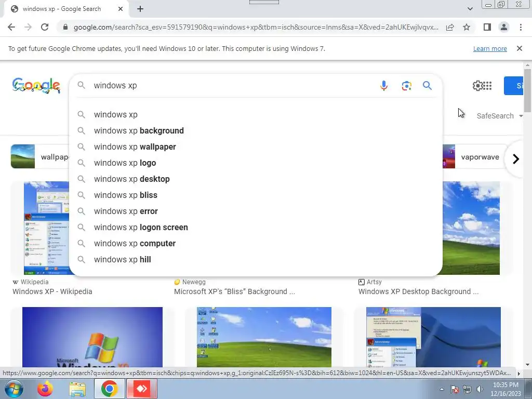
Task: Open Artsy "Windows XP Desktop Background" link
Action: 418,291
